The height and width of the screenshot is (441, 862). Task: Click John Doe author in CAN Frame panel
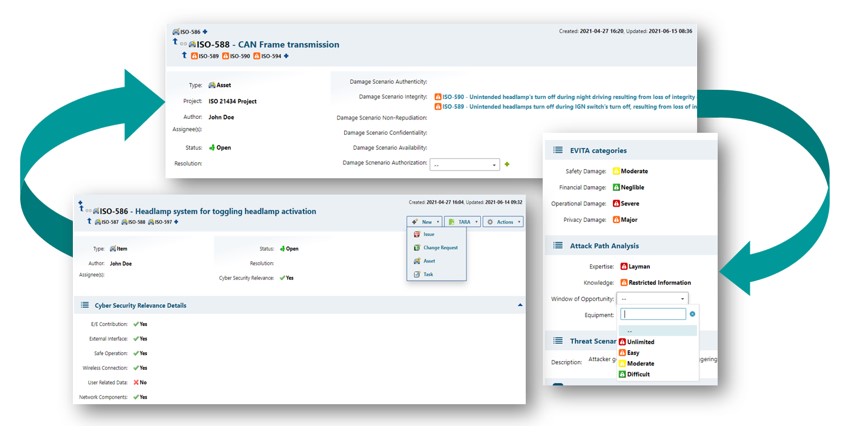pos(221,117)
